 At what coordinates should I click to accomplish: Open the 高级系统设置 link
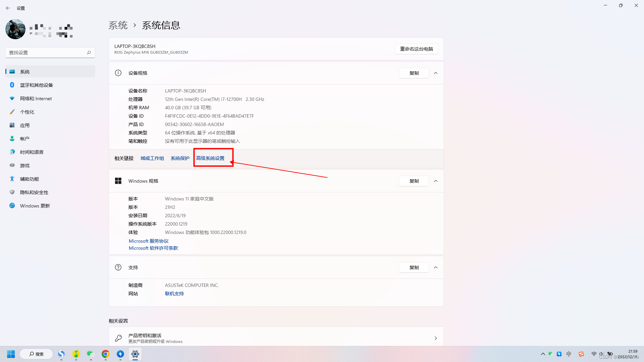[x=210, y=158]
